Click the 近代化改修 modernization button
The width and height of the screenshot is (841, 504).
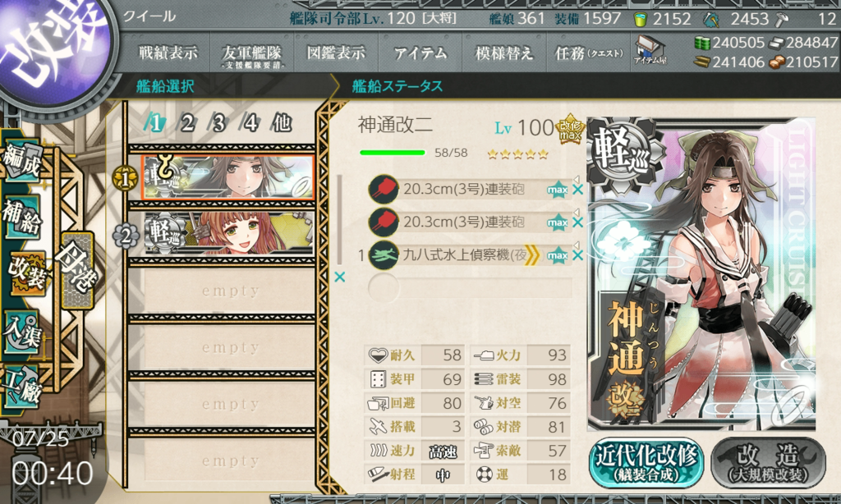(x=646, y=463)
